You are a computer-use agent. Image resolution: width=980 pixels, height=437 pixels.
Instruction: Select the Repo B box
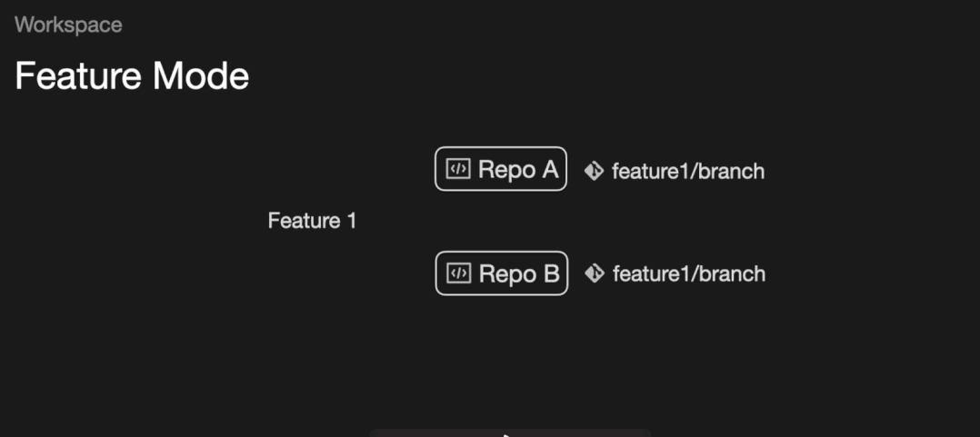502,273
